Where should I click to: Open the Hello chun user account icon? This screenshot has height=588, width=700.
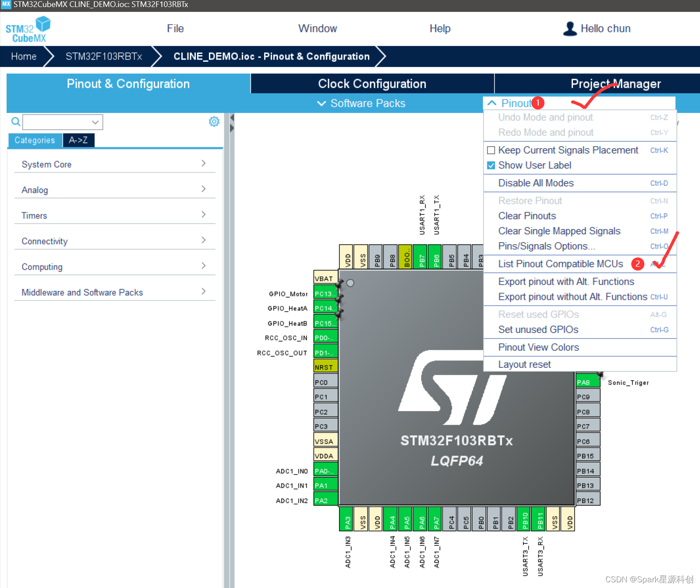pyautogui.click(x=570, y=29)
